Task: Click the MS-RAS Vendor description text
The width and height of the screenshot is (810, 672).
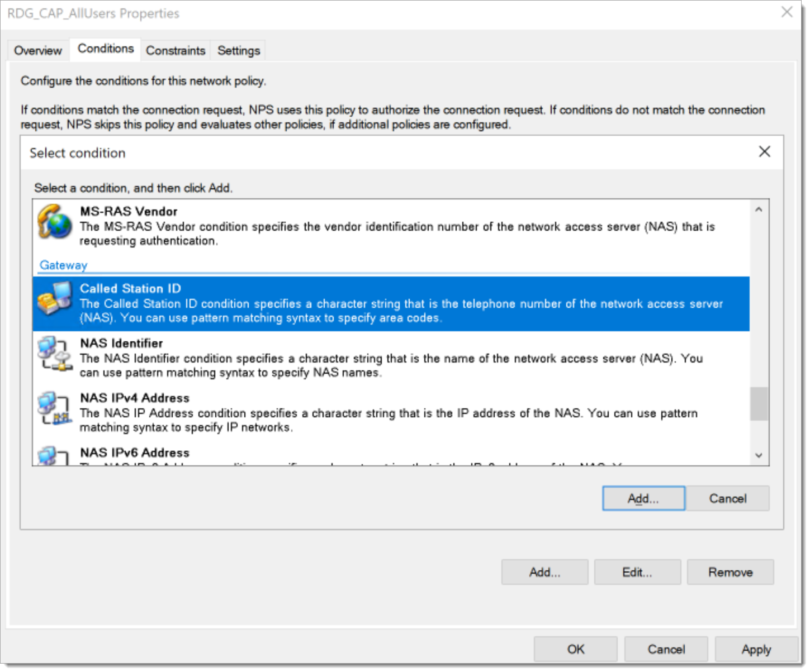Action: 397,233
